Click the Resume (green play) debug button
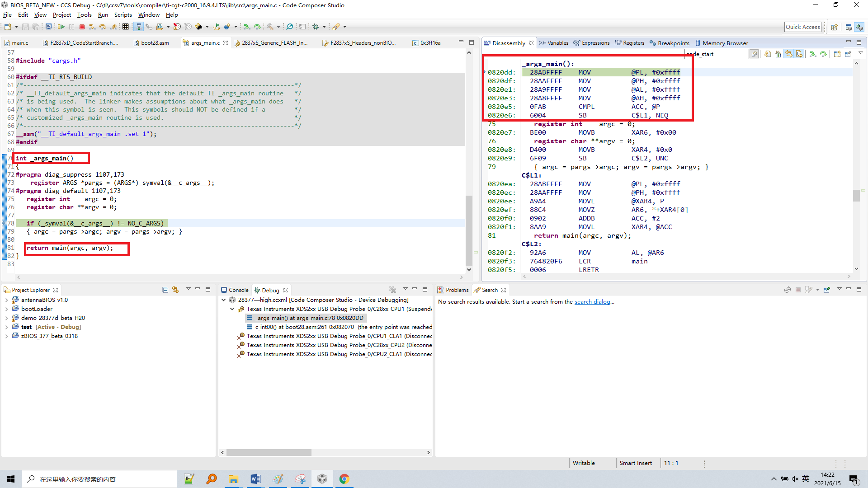This screenshot has width=868, height=488. [x=61, y=27]
